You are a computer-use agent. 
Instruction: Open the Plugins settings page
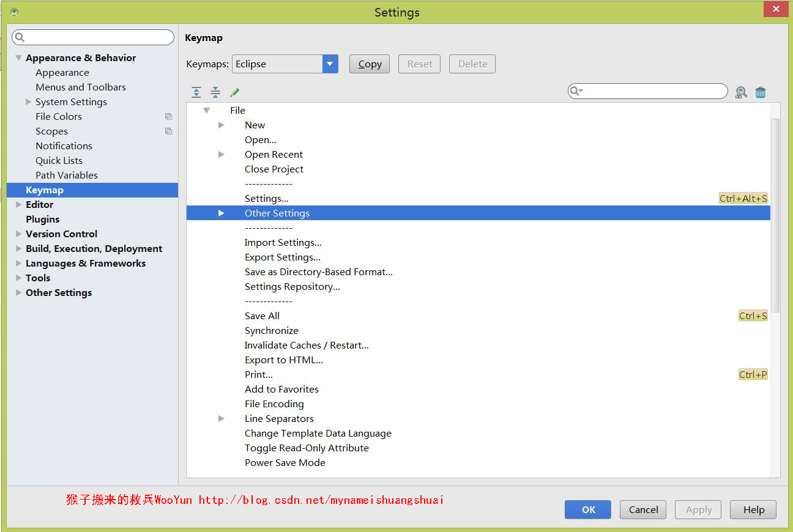coord(43,219)
